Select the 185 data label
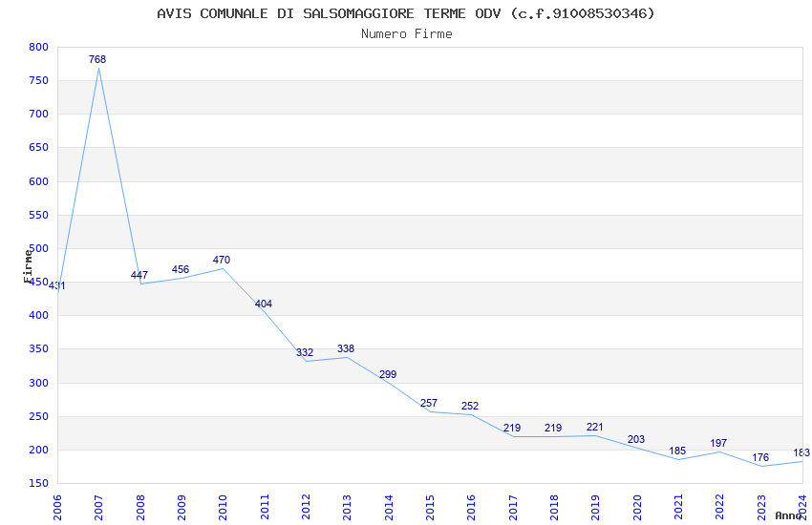Screen dimensions: 812x525 [x=677, y=451]
